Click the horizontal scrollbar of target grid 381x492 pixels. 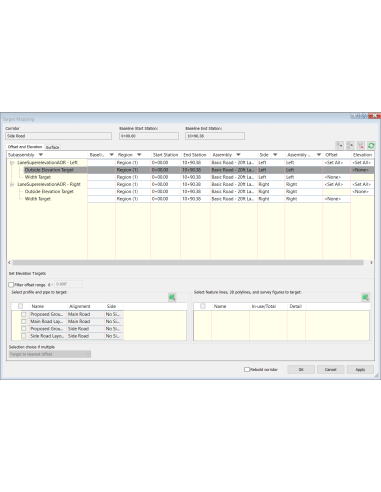tap(188, 263)
